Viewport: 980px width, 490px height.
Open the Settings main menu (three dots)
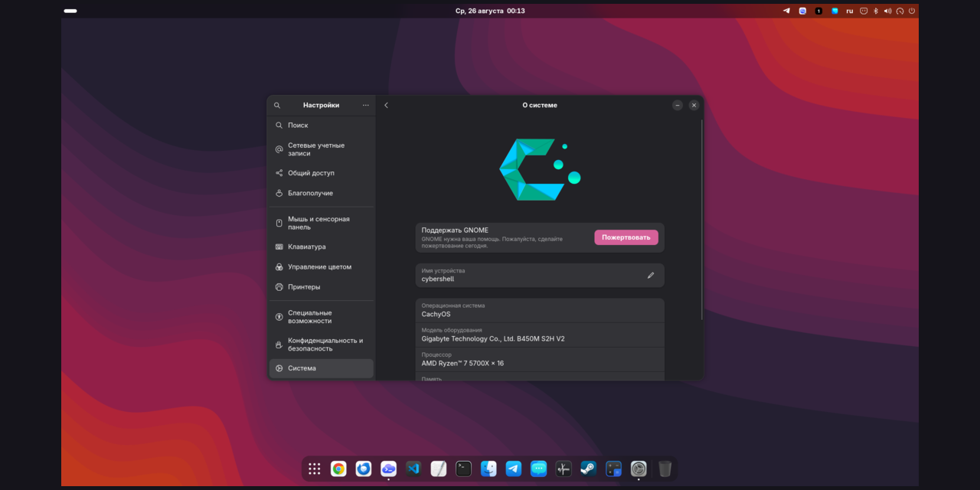tap(365, 105)
